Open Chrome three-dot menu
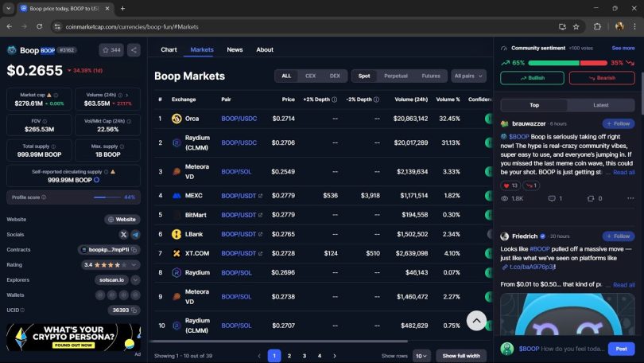Viewport: 644px width, 363px height. (x=634, y=27)
